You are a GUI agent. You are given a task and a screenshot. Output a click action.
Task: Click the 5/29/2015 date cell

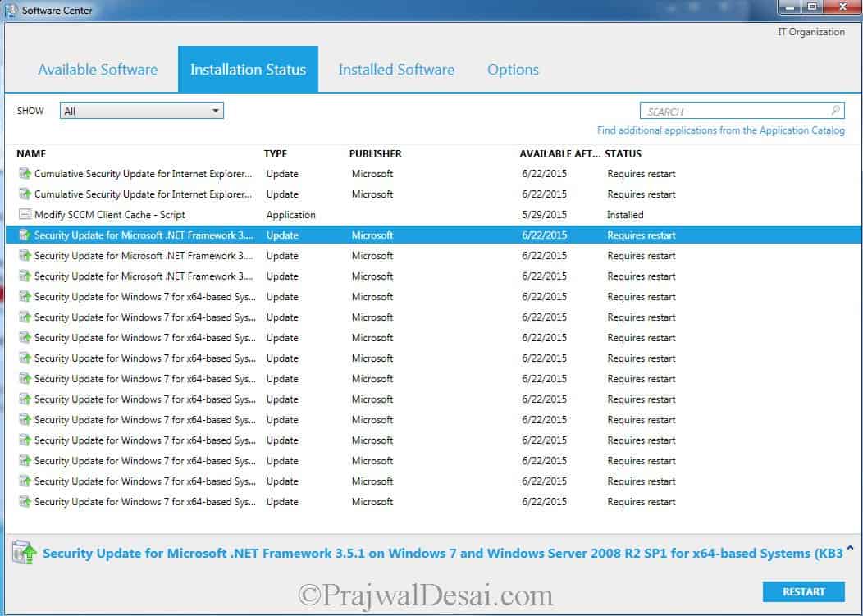tap(544, 215)
